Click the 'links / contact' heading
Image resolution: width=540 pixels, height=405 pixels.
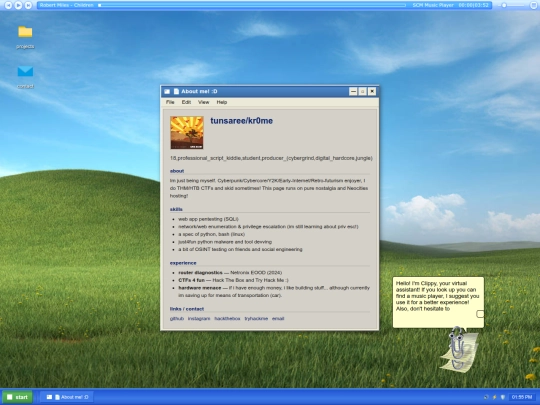click(187, 309)
